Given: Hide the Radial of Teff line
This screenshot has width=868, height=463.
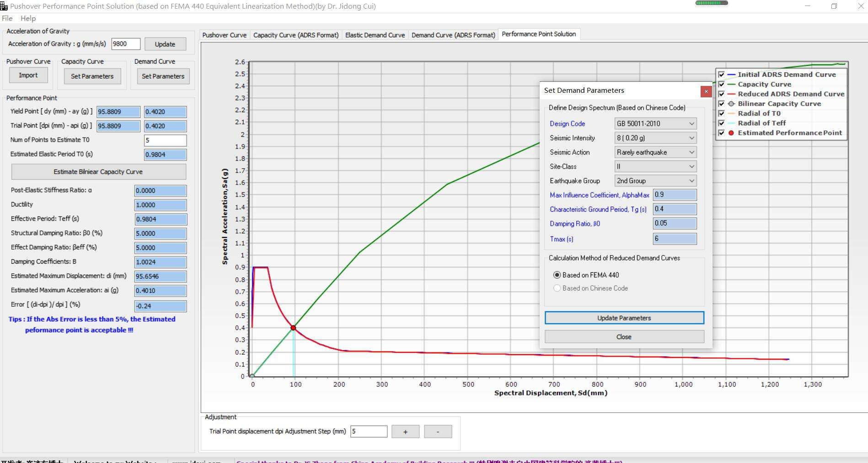Looking at the screenshot, I should (721, 123).
